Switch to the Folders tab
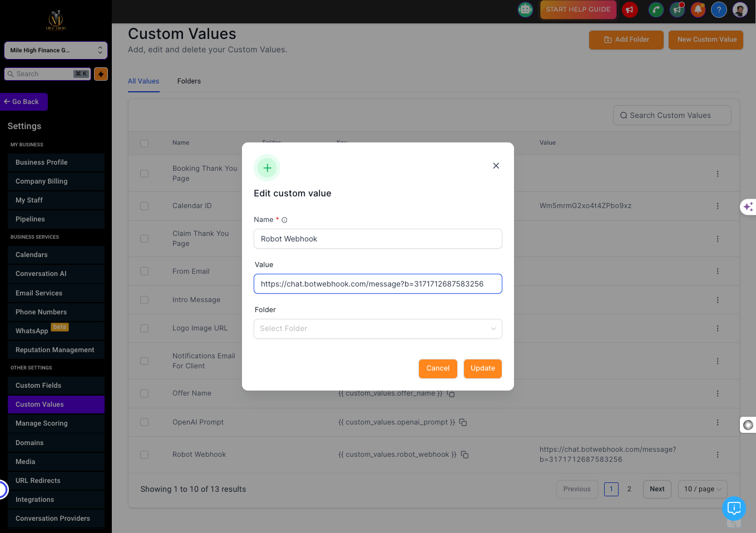 point(189,81)
